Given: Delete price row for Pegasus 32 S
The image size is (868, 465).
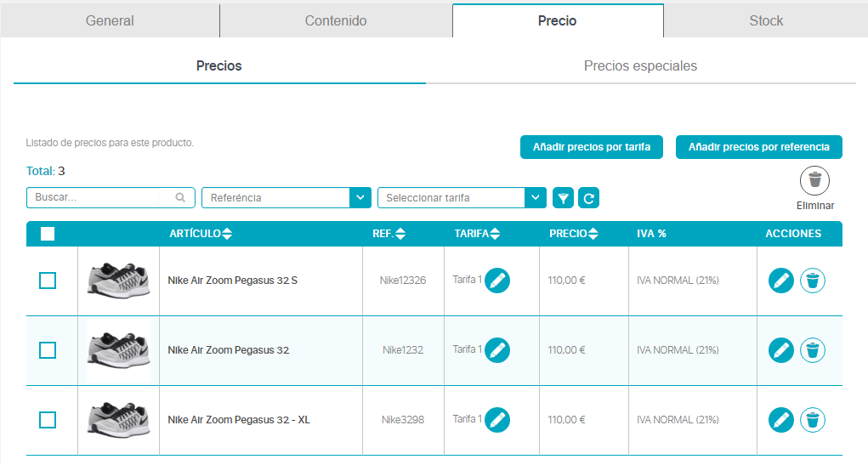Looking at the screenshot, I should click(x=813, y=281).
